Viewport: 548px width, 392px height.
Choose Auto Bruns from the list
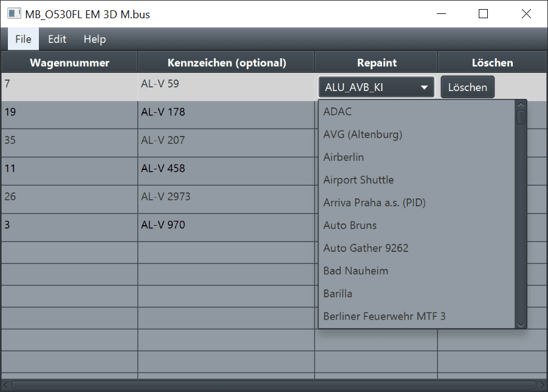pos(350,225)
